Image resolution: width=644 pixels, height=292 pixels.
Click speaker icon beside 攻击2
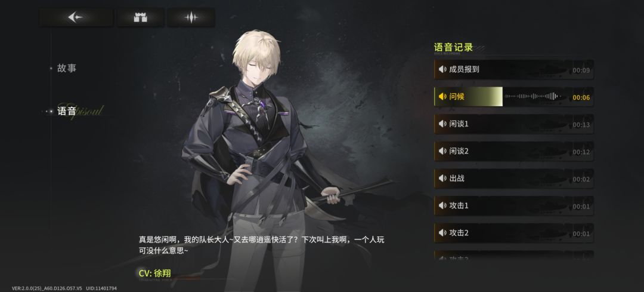click(442, 233)
